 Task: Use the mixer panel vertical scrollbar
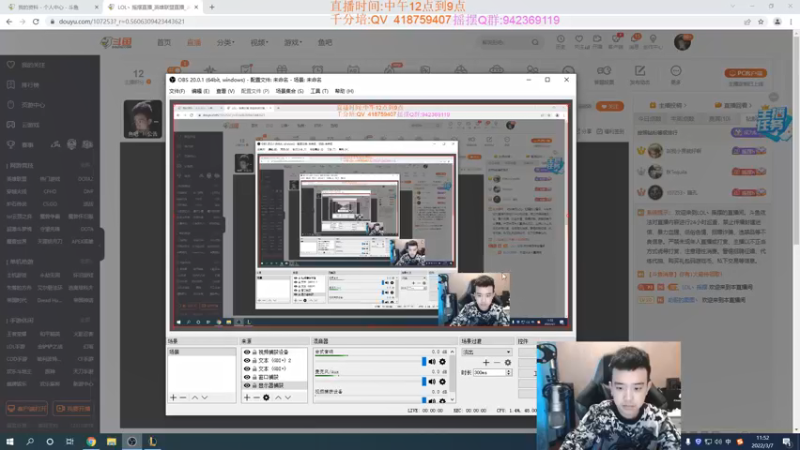pyautogui.click(x=452, y=376)
